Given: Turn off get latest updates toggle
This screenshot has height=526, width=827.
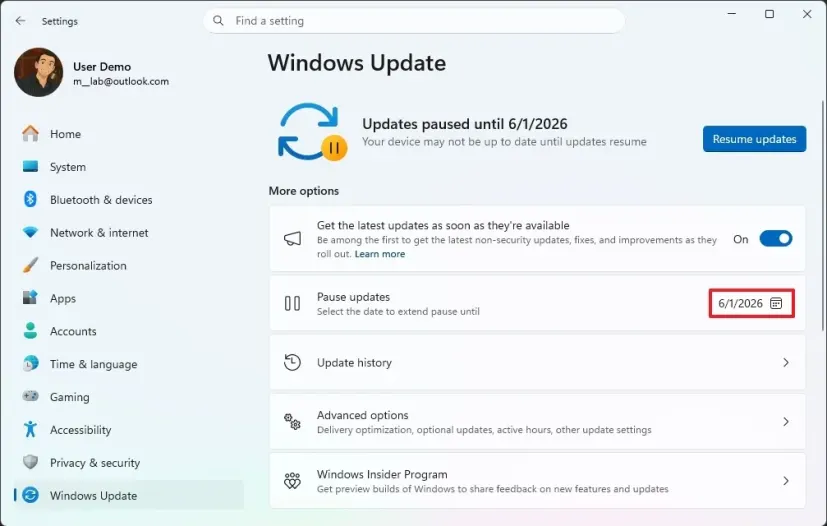Looking at the screenshot, I should [776, 239].
